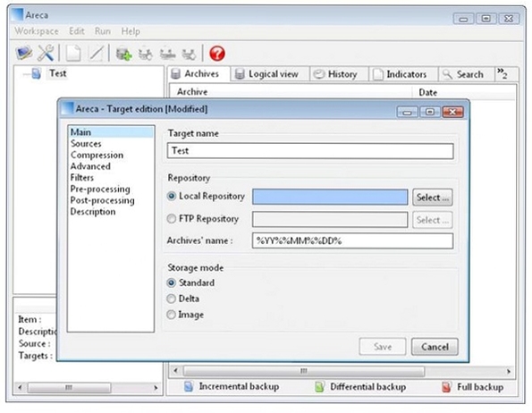Click the workspace icon in the toolbar
532x413 pixels.
pos(23,53)
